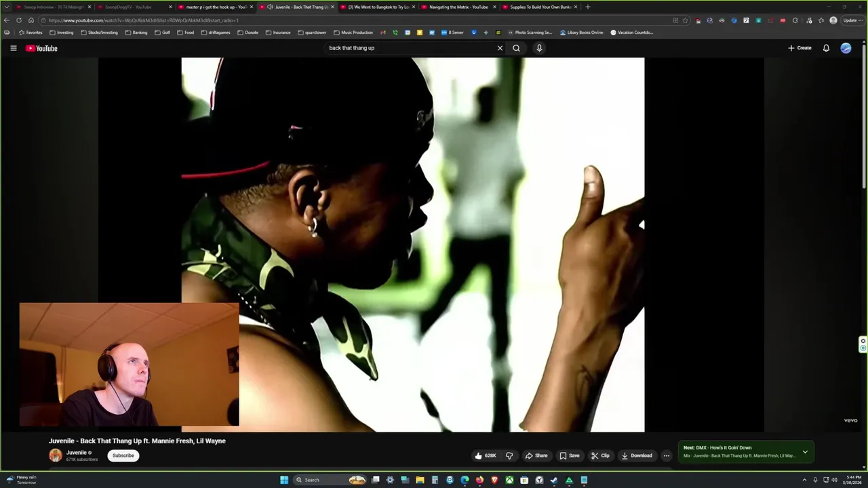Dislike the Juvenile video
Screen dimensions: 868x488
[509, 455]
